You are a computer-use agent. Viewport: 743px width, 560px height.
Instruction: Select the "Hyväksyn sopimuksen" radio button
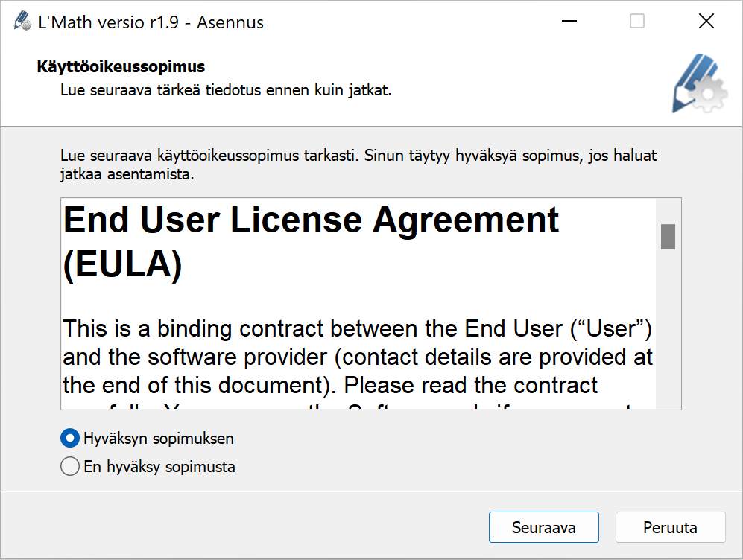point(69,439)
